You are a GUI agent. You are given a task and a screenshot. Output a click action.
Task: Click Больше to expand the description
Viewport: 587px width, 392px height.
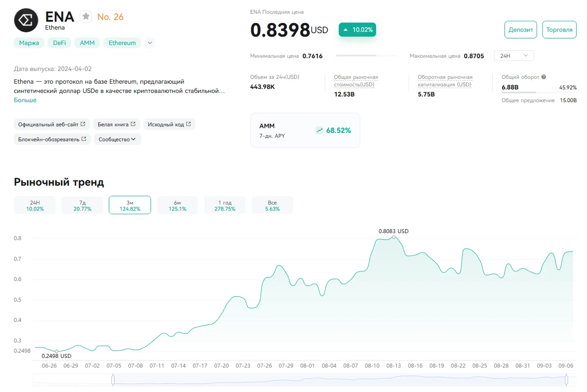[x=25, y=100]
